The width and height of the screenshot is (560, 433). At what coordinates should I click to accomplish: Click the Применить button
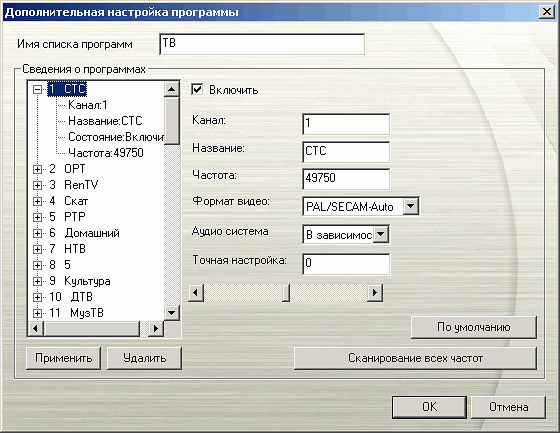(63, 358)
